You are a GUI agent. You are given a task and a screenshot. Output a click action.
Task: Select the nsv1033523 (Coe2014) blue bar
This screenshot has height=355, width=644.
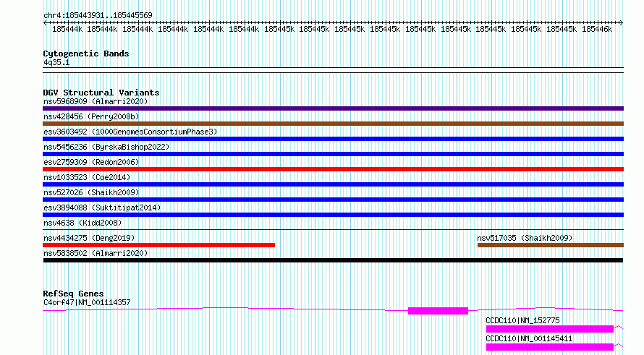[x=333, y=184]
